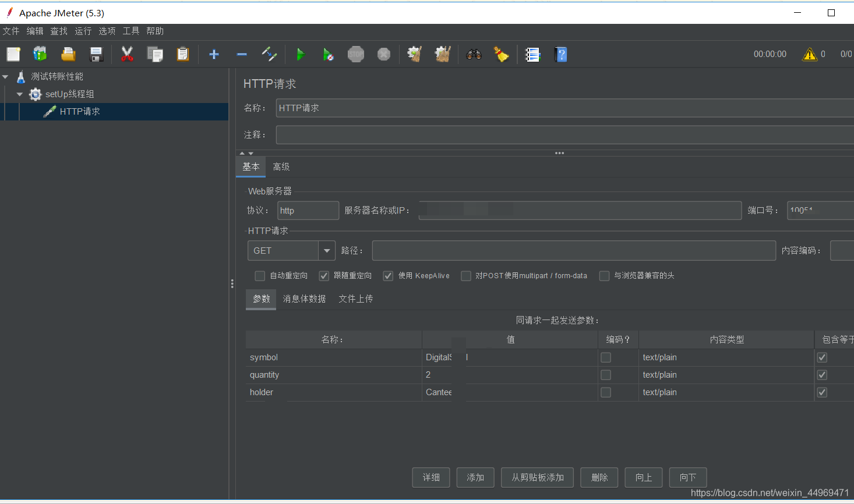Click the Expand all plus icon
Screen dimensions: 854x504
[214, 54]
